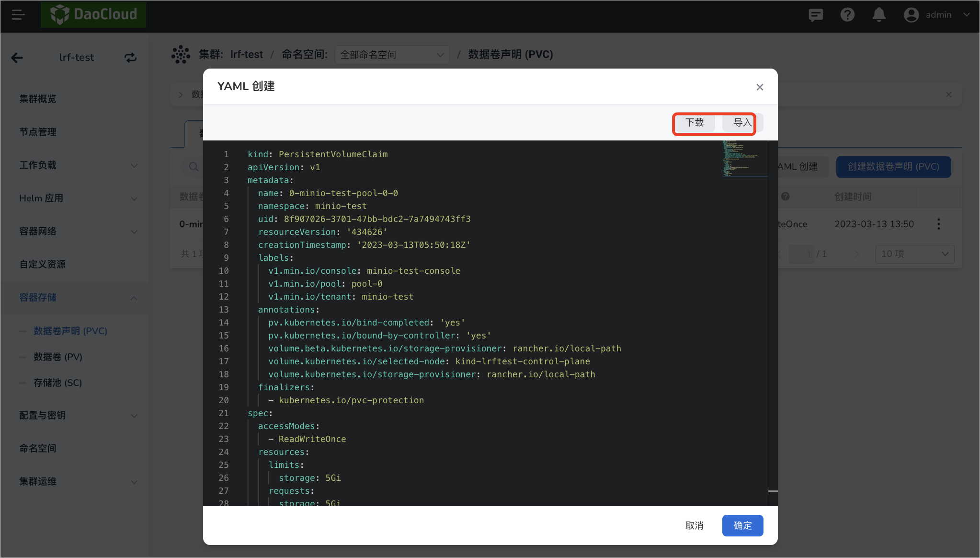This screenshot has width=980, height=558.
Task: Click the uid line in the editor
Action: (x=364, y=219)
